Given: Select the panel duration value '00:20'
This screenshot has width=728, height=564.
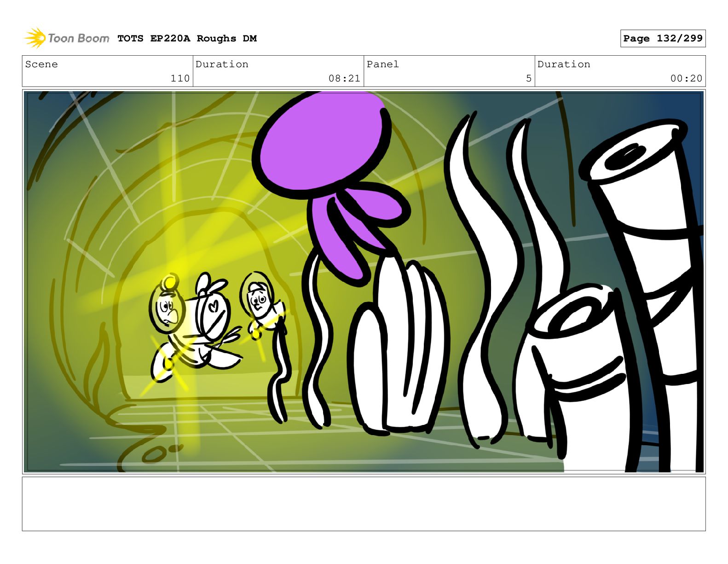Looking at the screenshot, I should 686,78.
